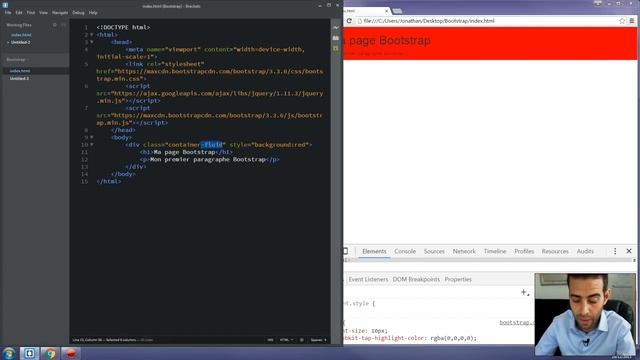Close the index.html Chrome tab

pos(387,11)
